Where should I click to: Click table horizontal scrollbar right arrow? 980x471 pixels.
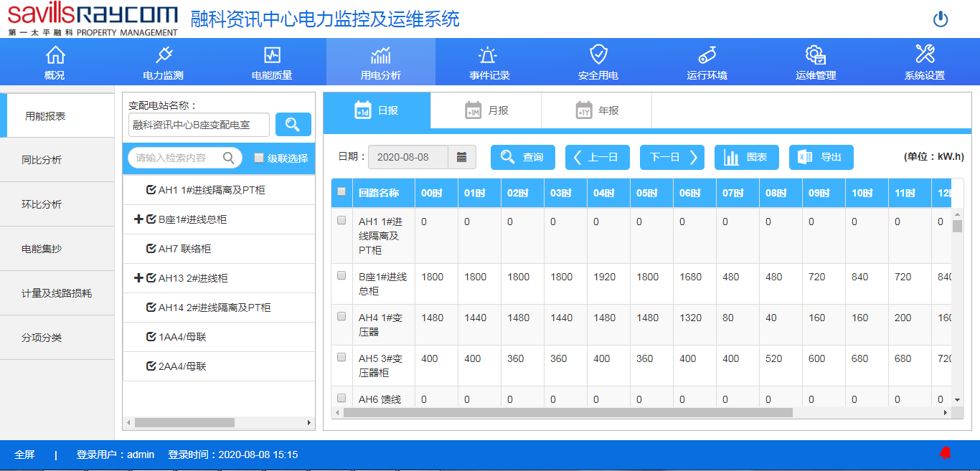[946, 413]
